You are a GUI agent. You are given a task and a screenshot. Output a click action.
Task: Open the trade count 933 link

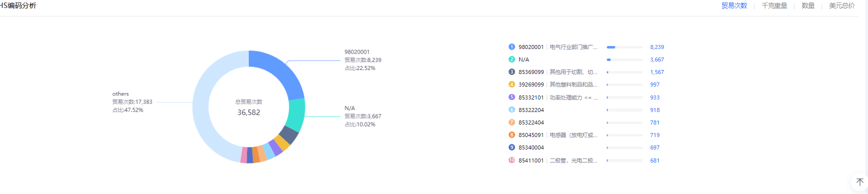coord(655,97)
